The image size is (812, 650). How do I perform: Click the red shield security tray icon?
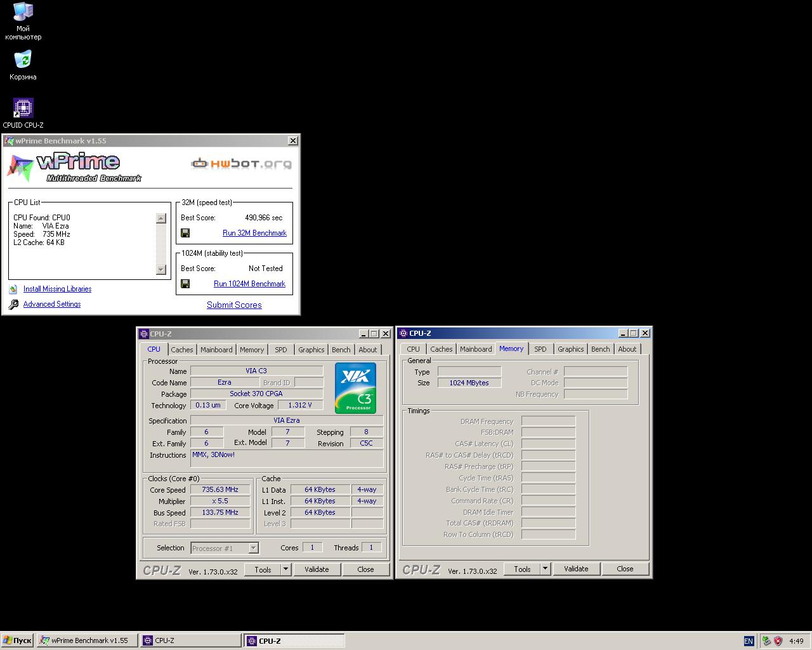click(x=778, y=641)
